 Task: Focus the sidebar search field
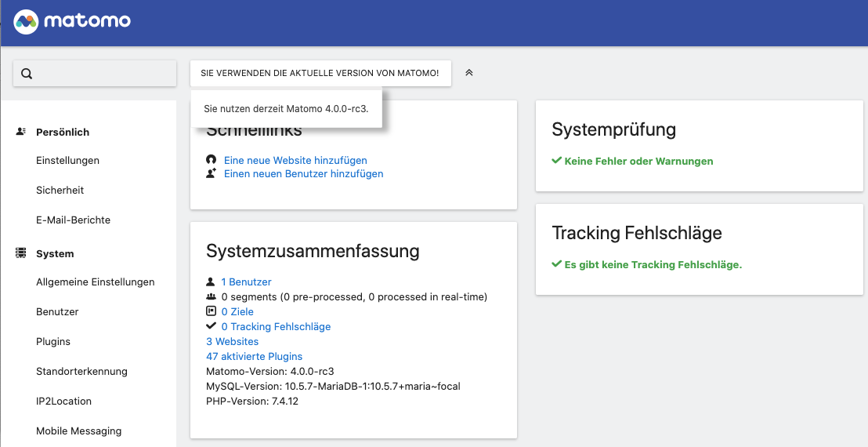pyautogui.click(x=95, y=73)
